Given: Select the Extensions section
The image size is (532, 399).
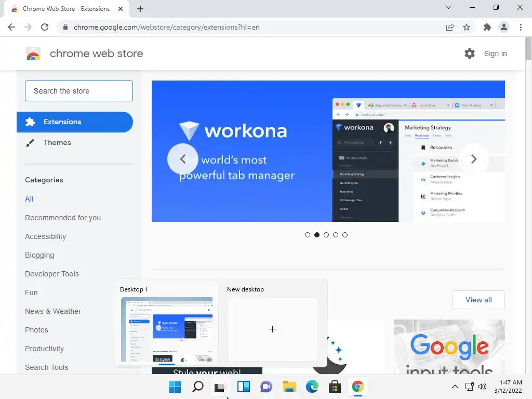Looking at the screenshot, I should tap(75, 122).
